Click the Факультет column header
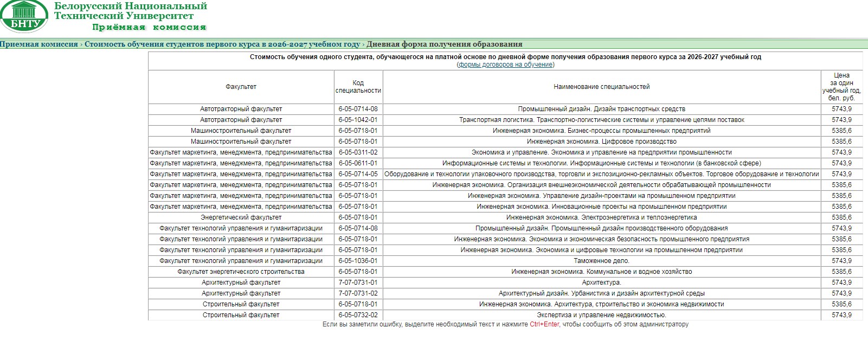The height and width of the screenshot is (340, 868). (x=241, y=87)
